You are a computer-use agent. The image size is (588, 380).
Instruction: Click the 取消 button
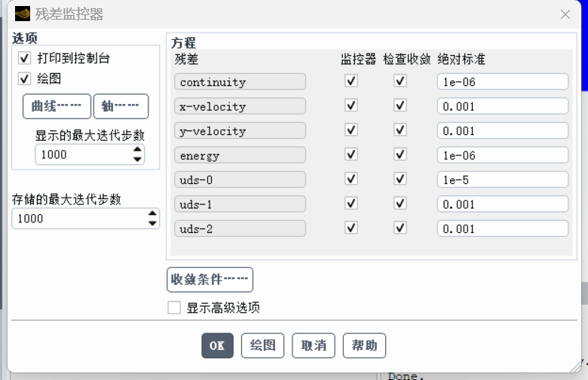tap(314, 346)
